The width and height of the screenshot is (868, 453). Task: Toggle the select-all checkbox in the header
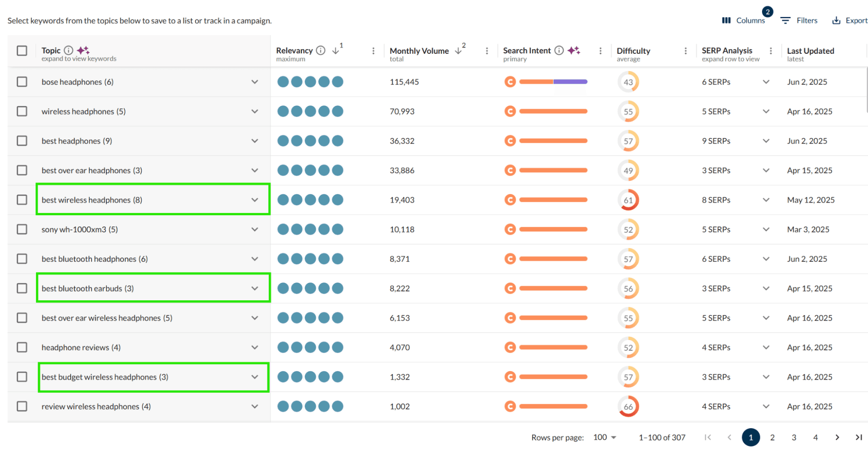pos(22,50)
